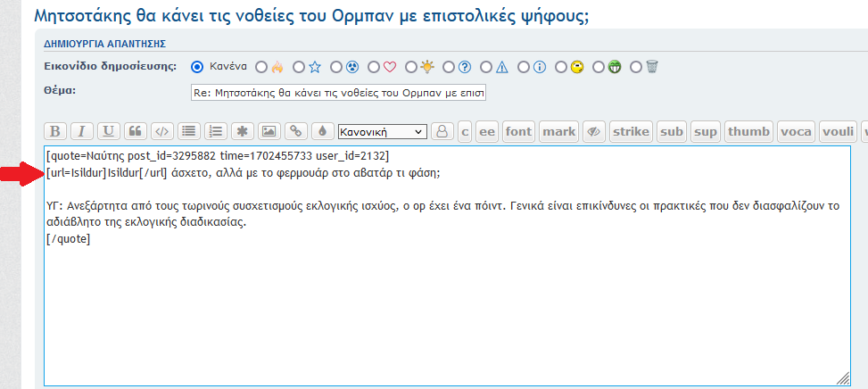Open the topic title link at top
This screenshot has width=868, height=389.
(x=311, y=15)
